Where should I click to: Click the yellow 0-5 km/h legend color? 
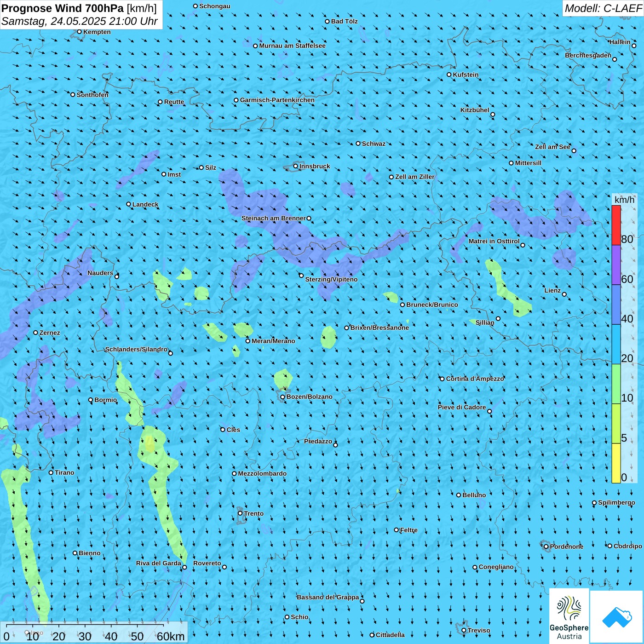pyautogui.click(x=616, y=463)
